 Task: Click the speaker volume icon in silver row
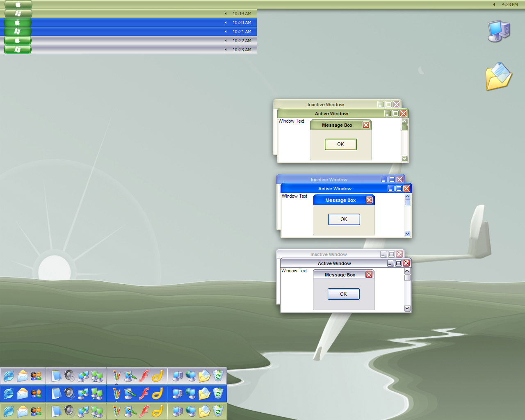pyautogui.click(x=70, y=376)
